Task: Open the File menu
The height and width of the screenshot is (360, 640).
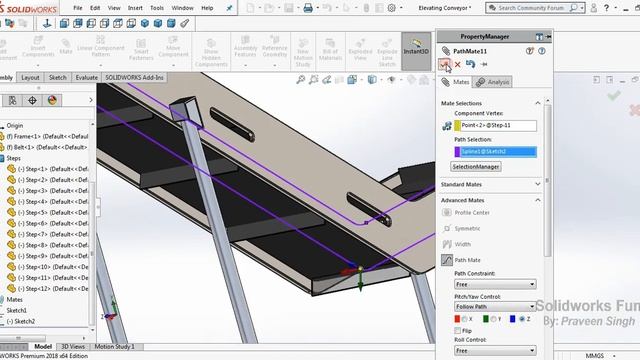Action: pos(78,8)
